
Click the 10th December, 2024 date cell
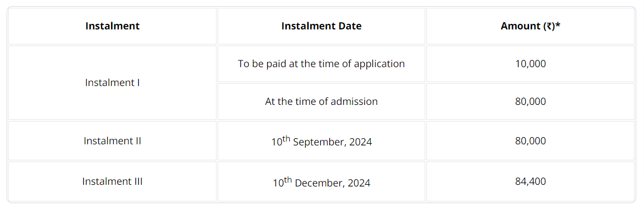point(321,181)
